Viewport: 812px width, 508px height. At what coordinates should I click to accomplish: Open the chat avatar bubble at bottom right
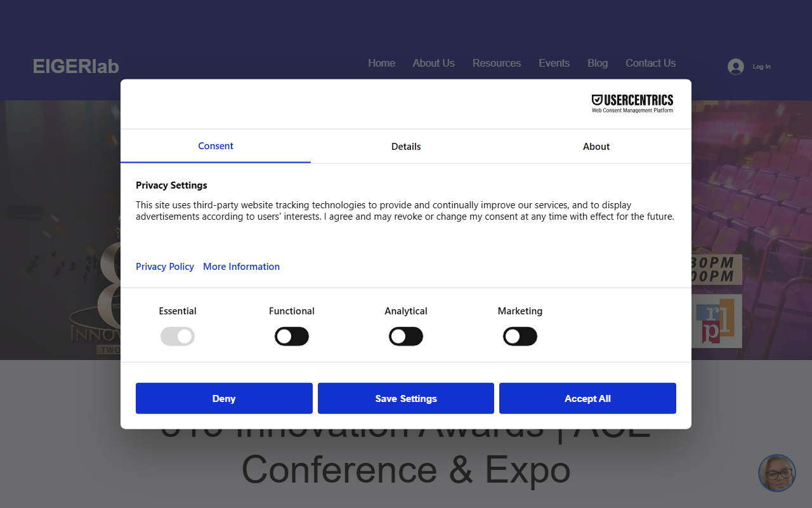777,473
